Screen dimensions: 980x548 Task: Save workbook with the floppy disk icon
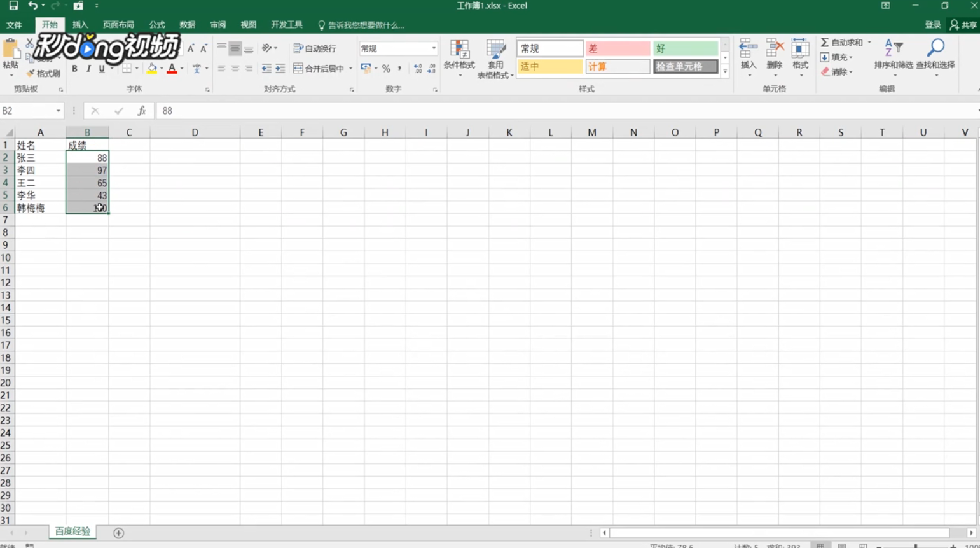pos(13,6)
